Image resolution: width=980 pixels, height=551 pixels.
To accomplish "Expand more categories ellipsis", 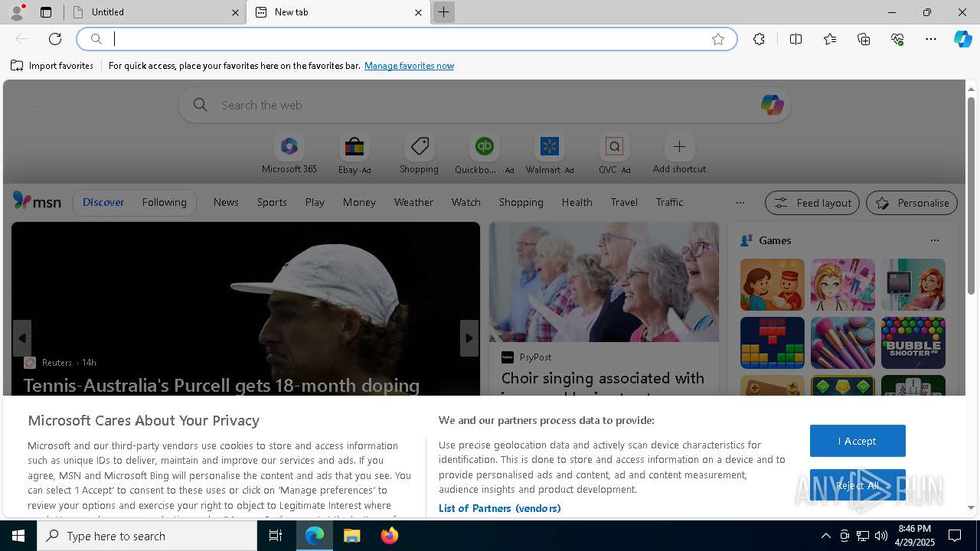I will [740, 203].
